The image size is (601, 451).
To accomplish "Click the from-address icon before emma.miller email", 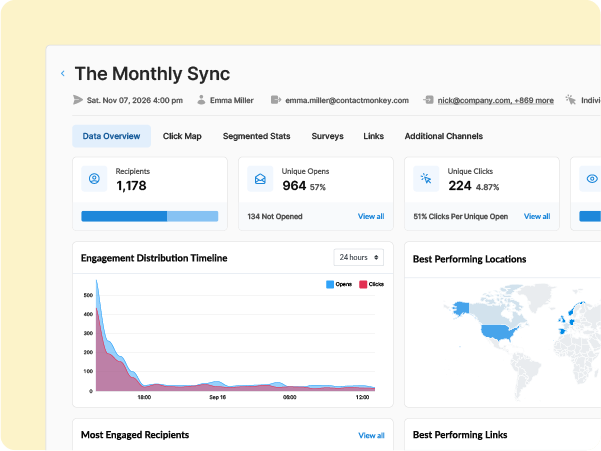I will coord(276,100).
